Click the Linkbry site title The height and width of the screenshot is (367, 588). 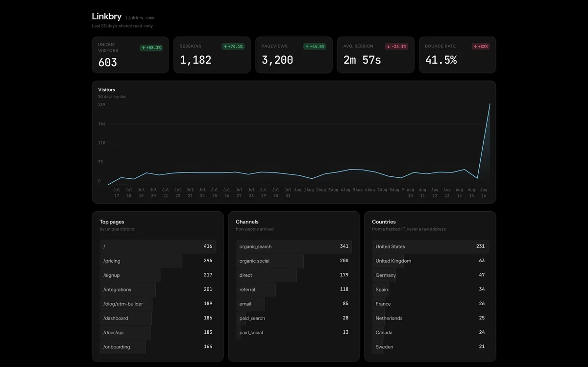click(106, 17)
